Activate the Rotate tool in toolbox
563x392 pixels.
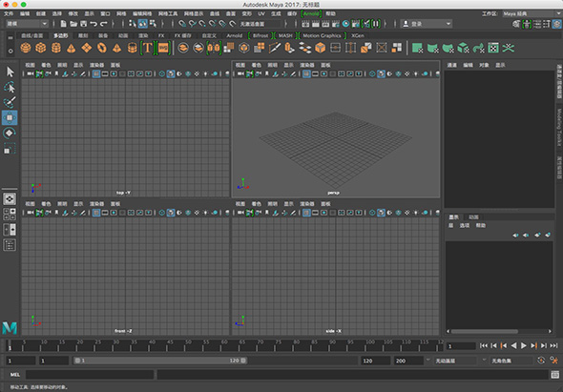pyautogui.click(x=10, y=134)
